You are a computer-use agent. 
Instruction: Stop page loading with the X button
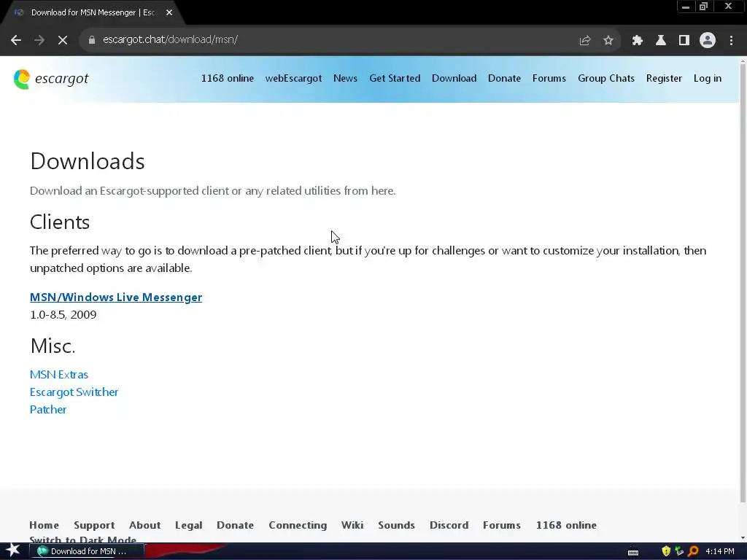click(x=63, y=40)
